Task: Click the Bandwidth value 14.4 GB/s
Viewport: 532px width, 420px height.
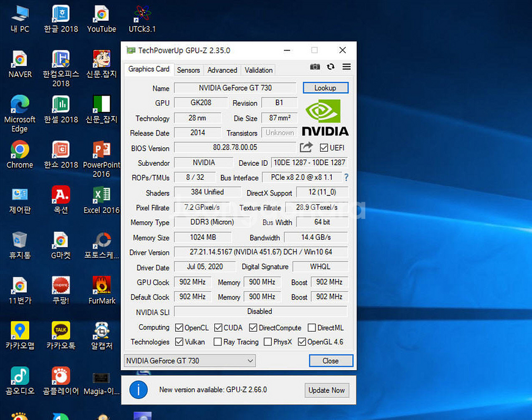Action: click(316, 237)
